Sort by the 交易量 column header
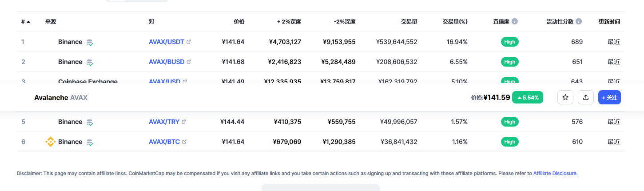The width and height of the screenshot is (644, 191). (x=409, y=21)
